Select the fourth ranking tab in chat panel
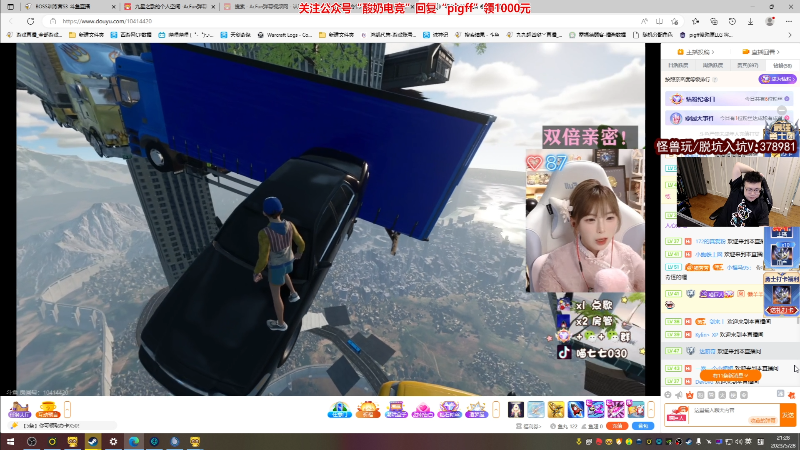This screenshot has width=800, height=450. pyautogui.click(x=781, y=65)
